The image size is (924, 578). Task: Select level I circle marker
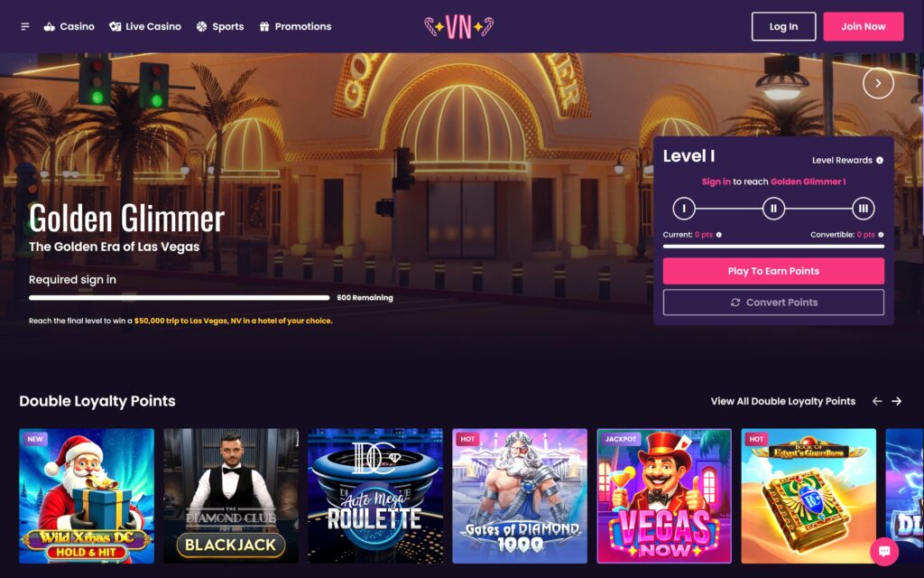click(x=684, y=209)
